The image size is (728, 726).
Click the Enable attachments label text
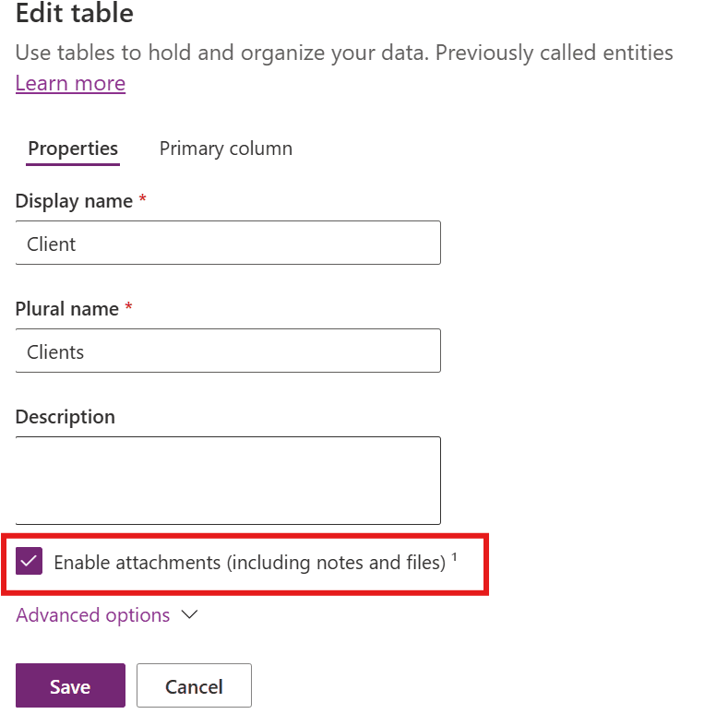point(249,562)
